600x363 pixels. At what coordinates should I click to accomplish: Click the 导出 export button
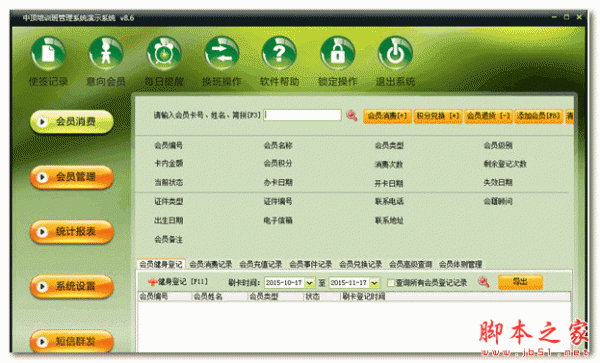click(520, 282)
